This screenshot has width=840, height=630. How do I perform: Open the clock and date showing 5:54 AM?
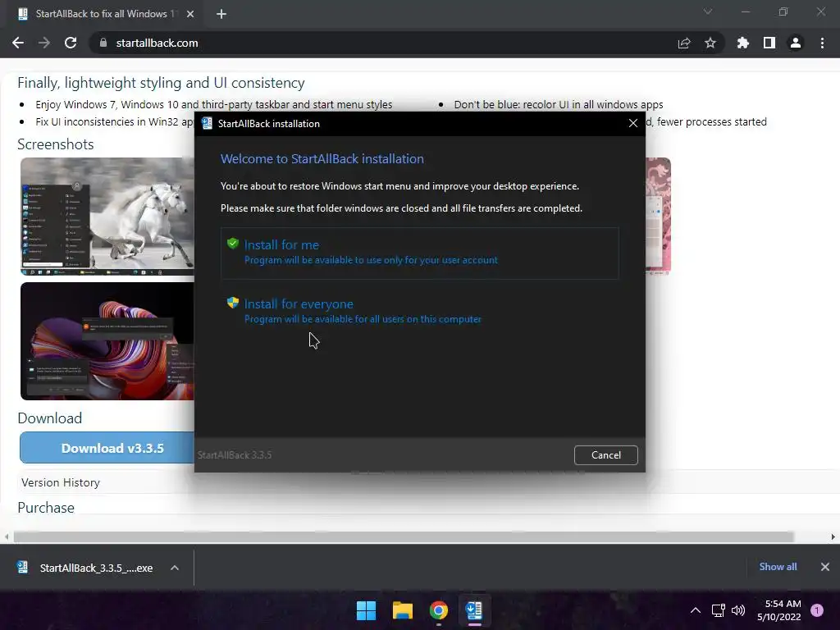click(x=779, y=610)
